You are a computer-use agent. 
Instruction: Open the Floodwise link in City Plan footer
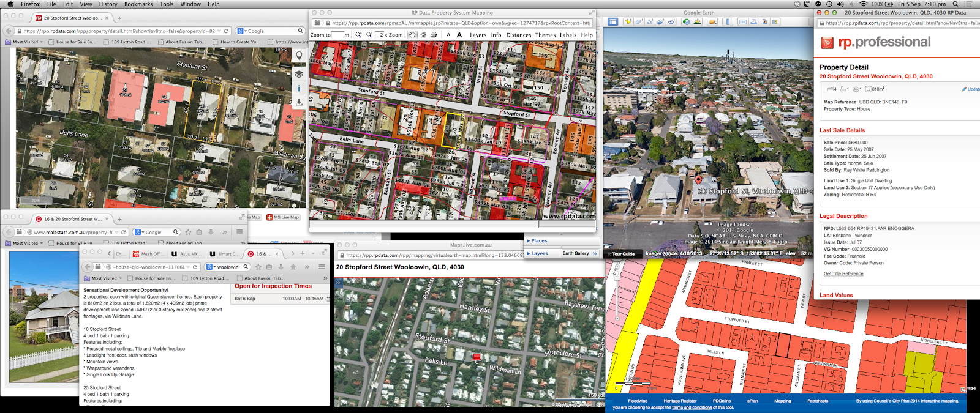(638, 401)
